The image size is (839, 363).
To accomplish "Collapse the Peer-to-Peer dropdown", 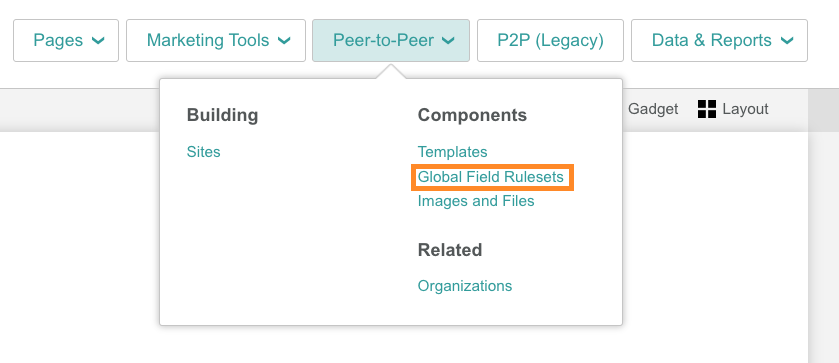I will coord(391,41).
